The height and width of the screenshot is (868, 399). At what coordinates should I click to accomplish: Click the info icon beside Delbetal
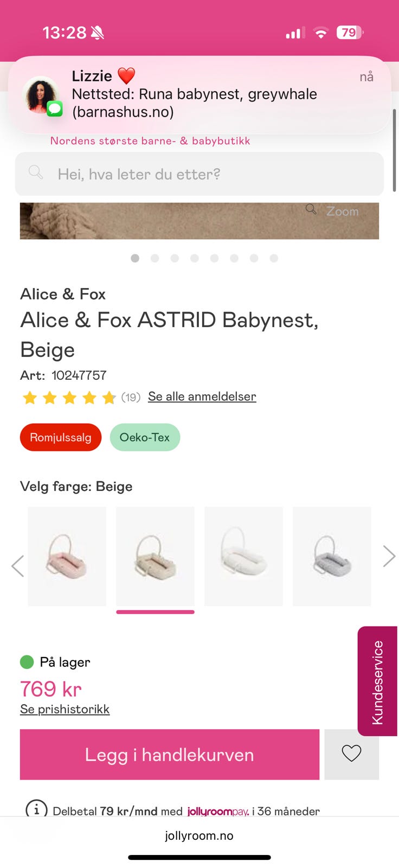tap(36, 810)
